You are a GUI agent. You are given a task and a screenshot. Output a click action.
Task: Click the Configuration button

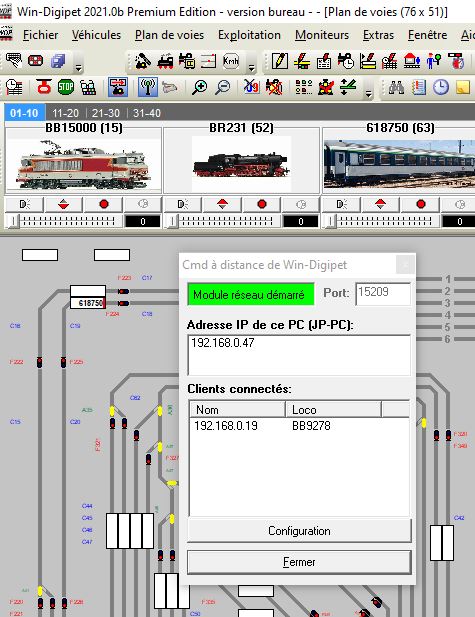click(x=299, y=531)
